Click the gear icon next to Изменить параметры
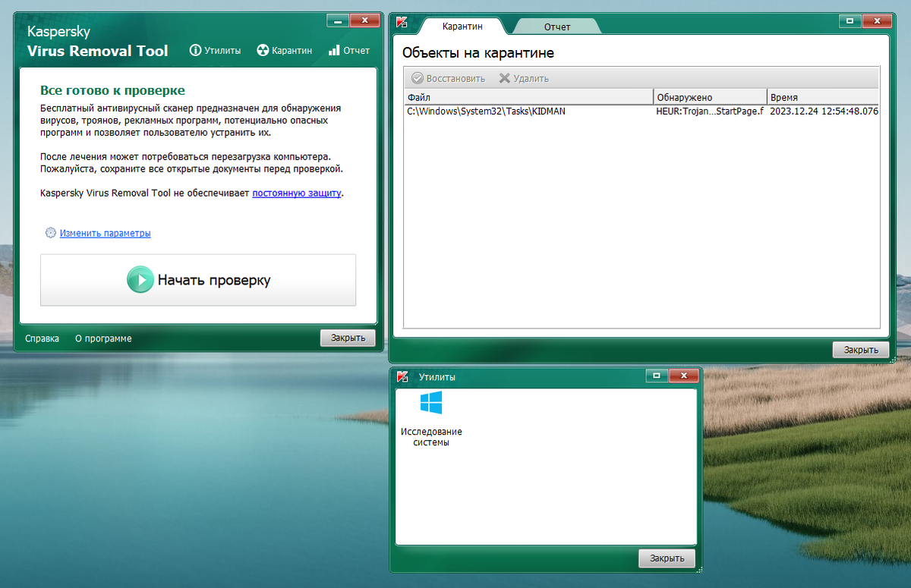 [x=51, y=233]
